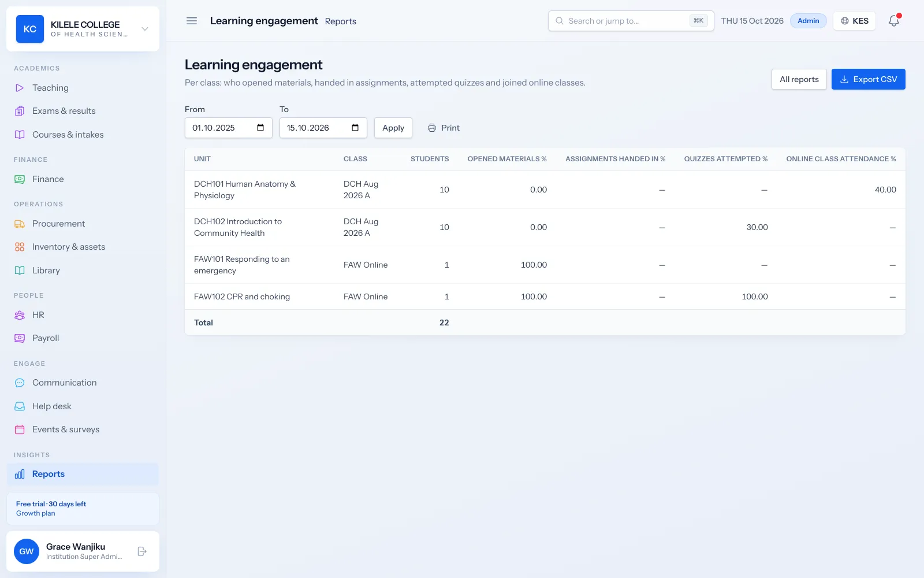Screen dimensions: 924x578
Task: Click the Online Class Attendance % column header
Action: 841,159
